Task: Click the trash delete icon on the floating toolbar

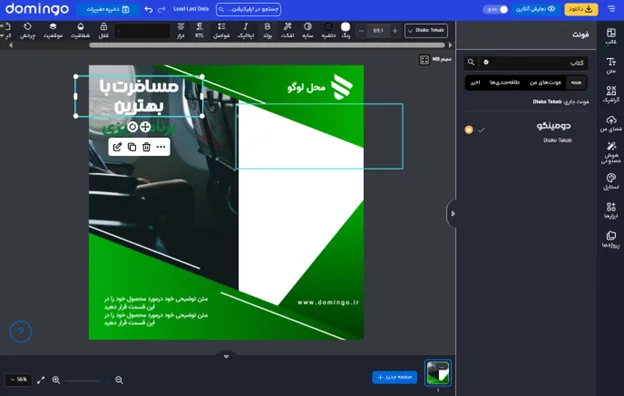Action: (x=146, y=147)
